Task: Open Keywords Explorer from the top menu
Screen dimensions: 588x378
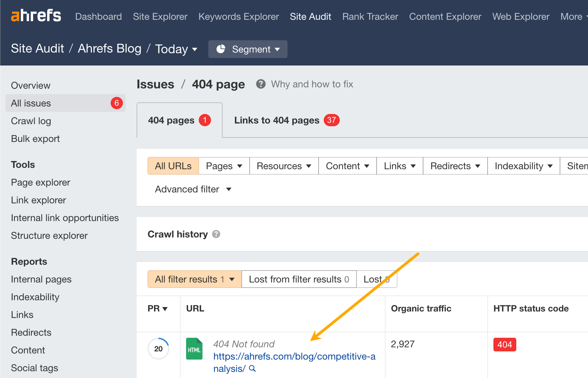Action: point(238,16)
